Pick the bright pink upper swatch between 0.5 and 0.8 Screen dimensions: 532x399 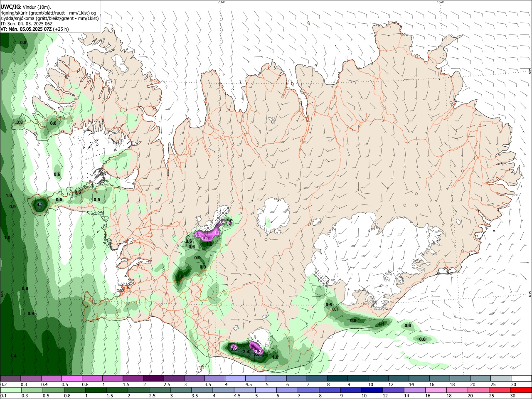point(71,378)
